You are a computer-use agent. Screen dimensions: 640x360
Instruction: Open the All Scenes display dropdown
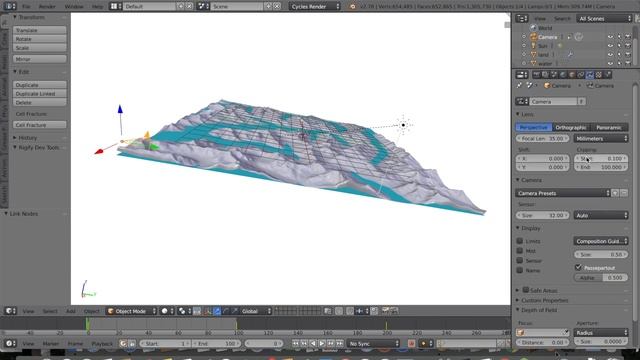pyautogui.click(x=604, y=18)
